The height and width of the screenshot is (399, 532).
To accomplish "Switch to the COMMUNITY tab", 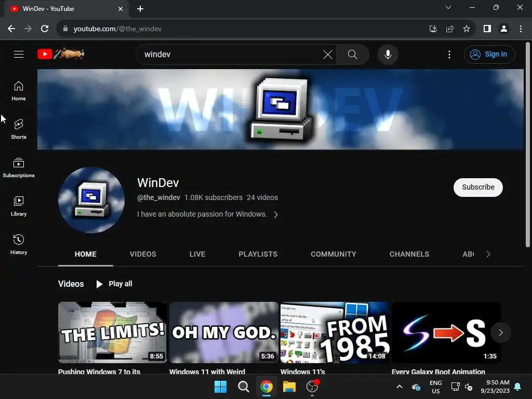I will tap(333, 254).
